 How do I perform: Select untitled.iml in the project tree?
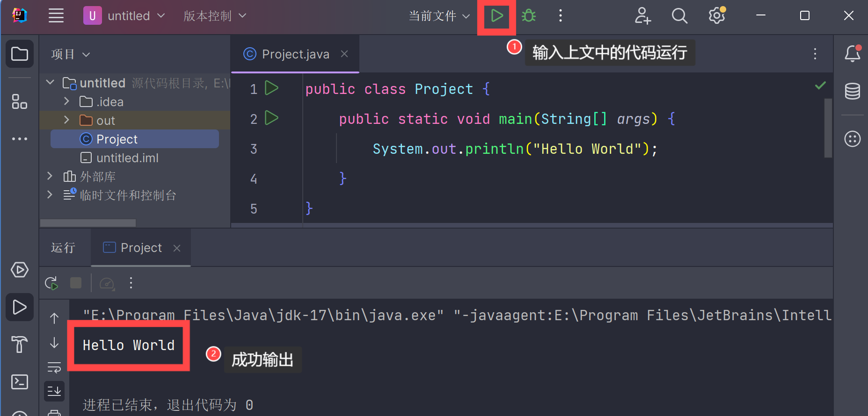tap(127, 158)
